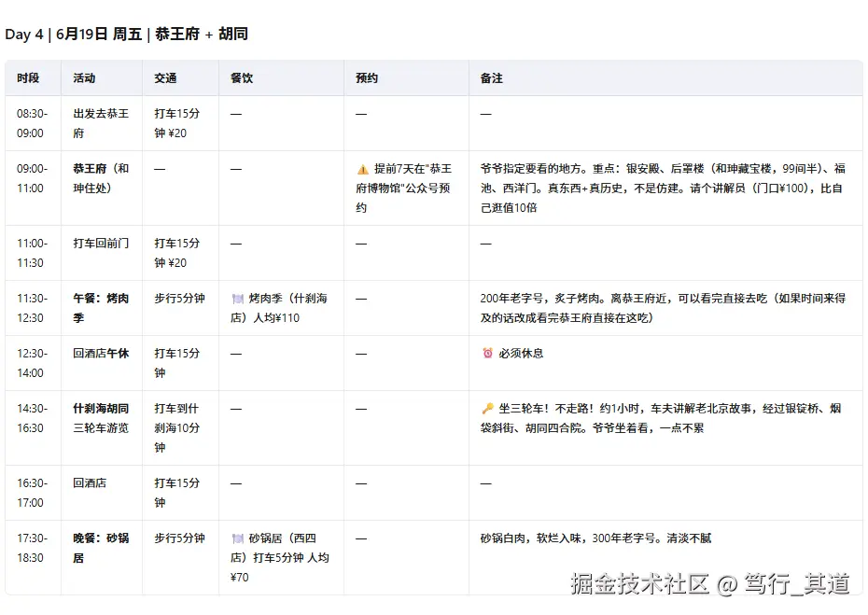Image resolution: width=868 pixels, height=615 pixels.
Task: Click 步行5分钟 in the 午餐 row
Action: [x=179, y=299]
